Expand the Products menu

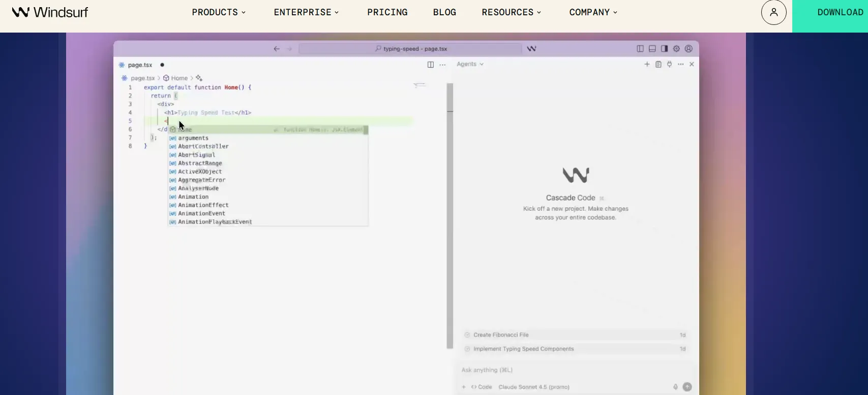[219, 12]
